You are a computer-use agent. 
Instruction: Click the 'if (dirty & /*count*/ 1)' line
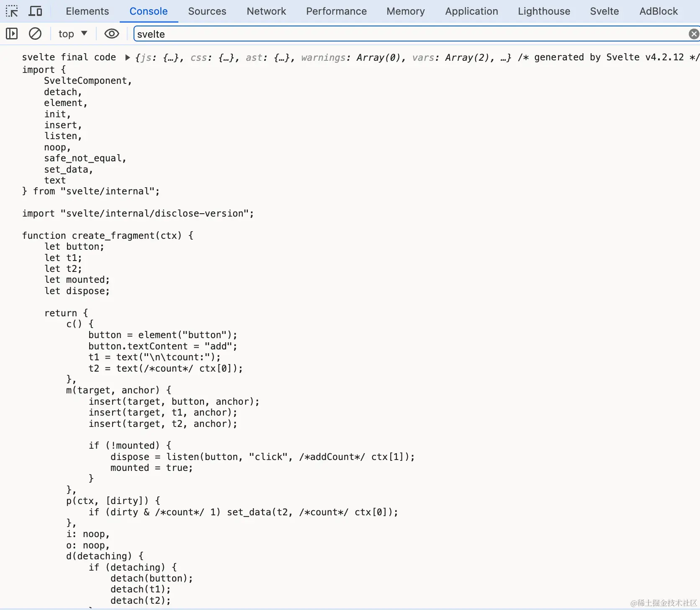click(243, 512)
